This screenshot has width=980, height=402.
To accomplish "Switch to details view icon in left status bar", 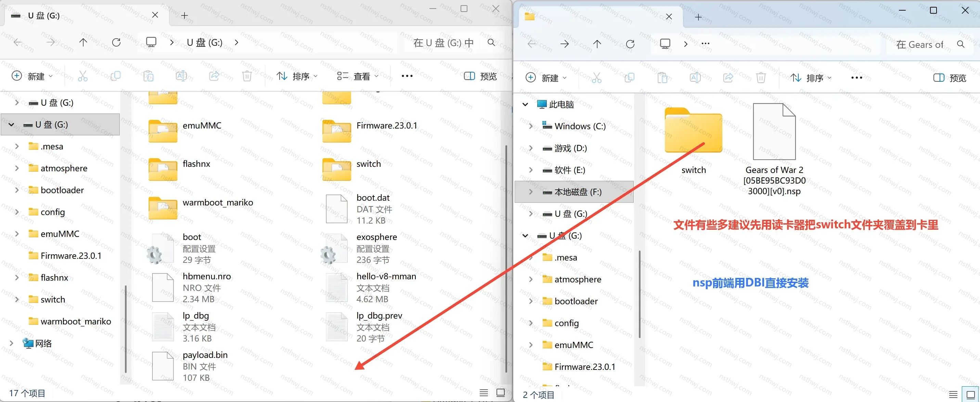I will pyautogui.click(x=483, y=393).
